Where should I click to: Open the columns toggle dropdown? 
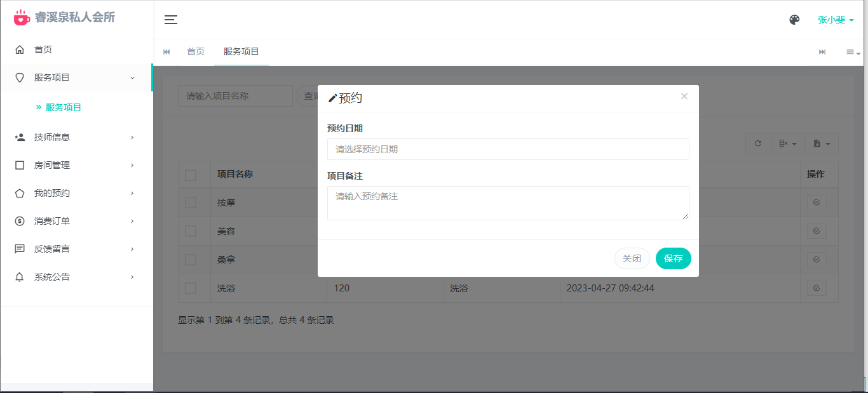point(788,143)
